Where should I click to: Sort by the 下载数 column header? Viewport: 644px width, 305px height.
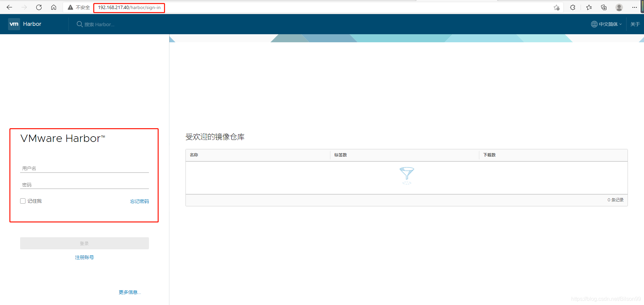[489, 155]
